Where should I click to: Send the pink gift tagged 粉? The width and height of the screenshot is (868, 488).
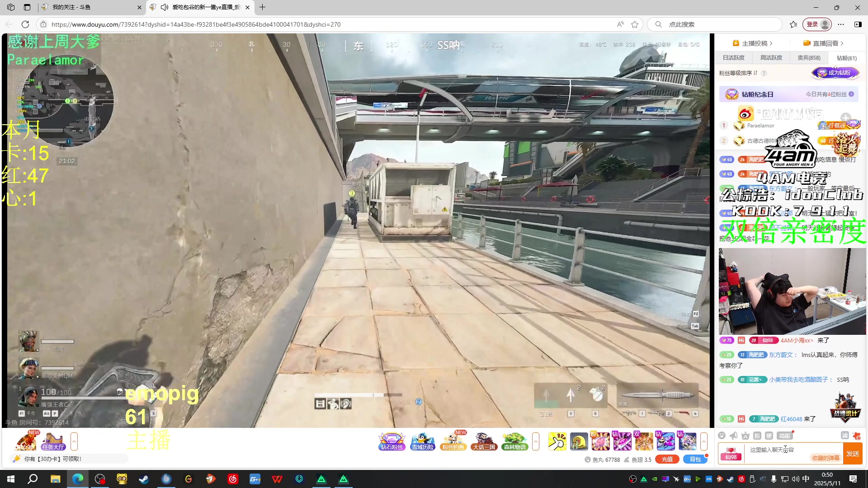click(x=600, y=441)
